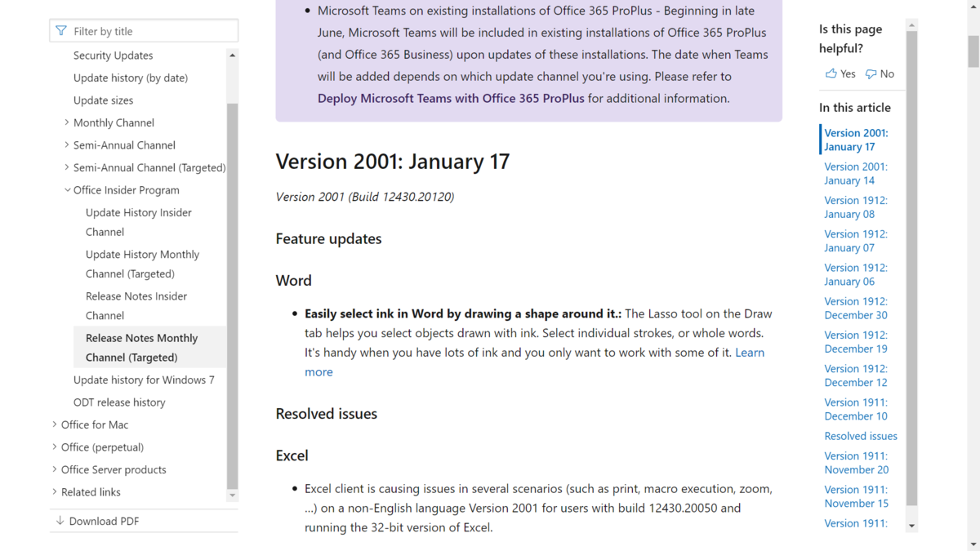
Task: Jump to Version 1911: November 15
Action: (856, 496)
